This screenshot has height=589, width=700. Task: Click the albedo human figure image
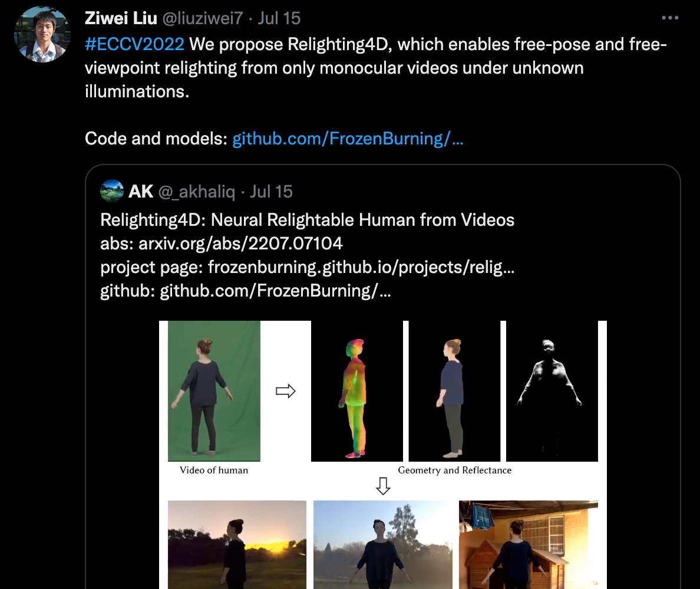click(x=454, y=391)
